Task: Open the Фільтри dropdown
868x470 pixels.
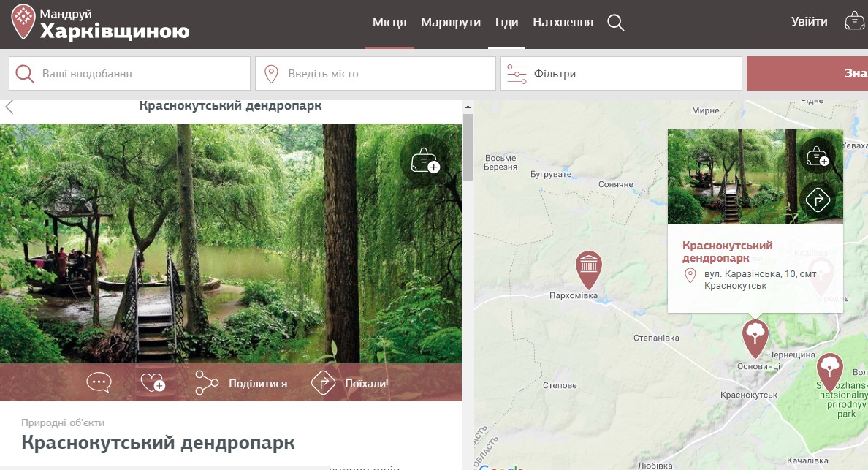Action: (x=621, y=74)
